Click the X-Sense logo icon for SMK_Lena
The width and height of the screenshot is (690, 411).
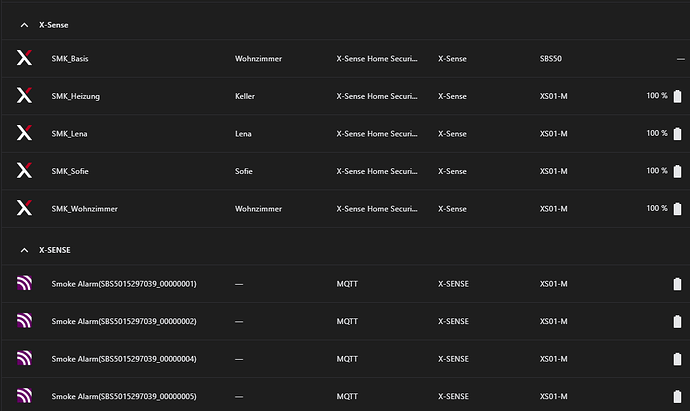coord(24,133)
